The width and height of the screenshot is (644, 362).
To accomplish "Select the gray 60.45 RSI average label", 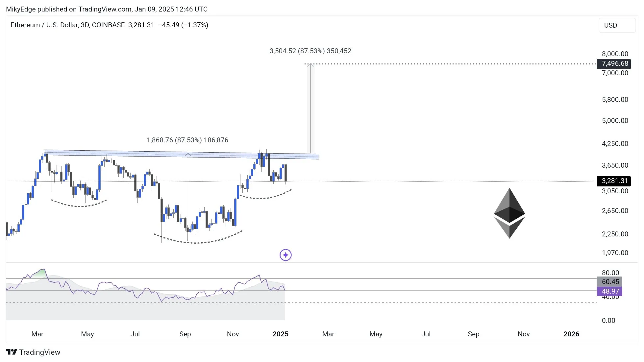I will tap(609, 282).
